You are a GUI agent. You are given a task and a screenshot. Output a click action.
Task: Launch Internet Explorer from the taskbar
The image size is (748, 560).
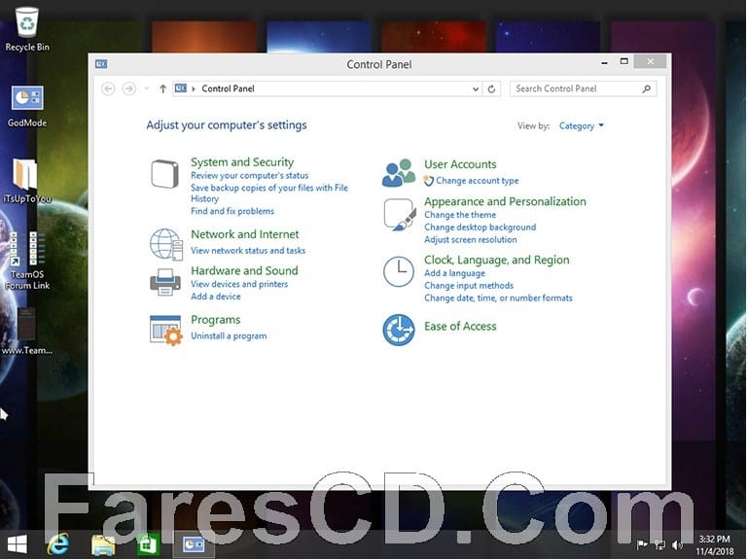coord(58,543)
